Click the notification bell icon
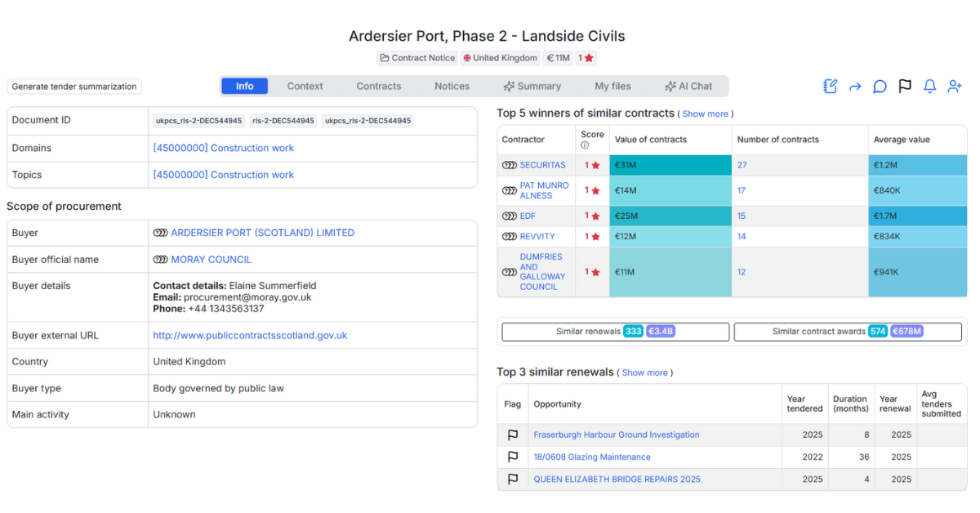Screen dimensions: 980x513 929,87
